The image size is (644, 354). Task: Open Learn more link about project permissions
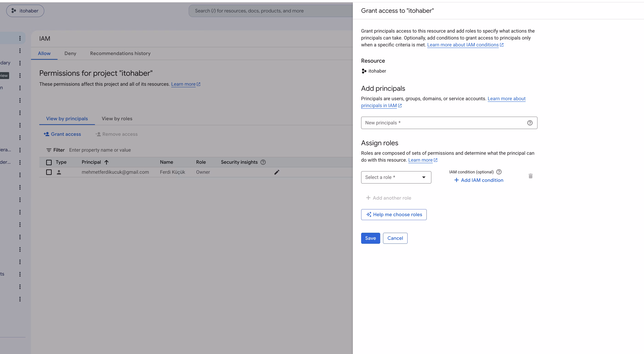tap(186, 84)
